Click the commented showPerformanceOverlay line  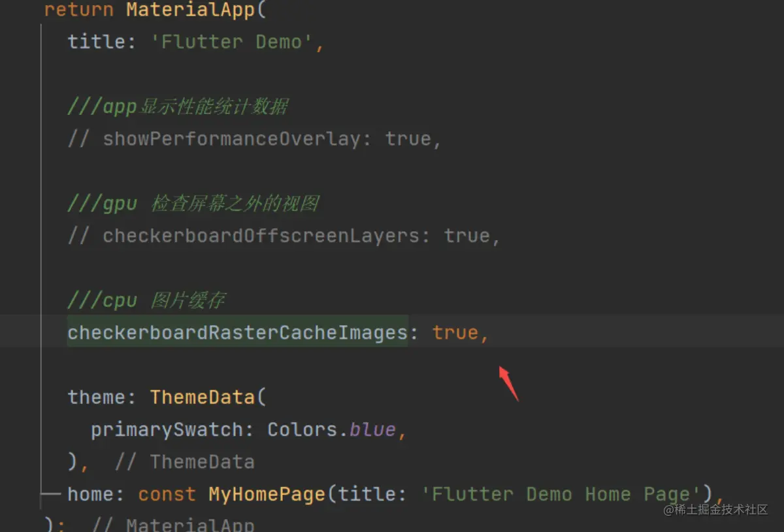255,139
